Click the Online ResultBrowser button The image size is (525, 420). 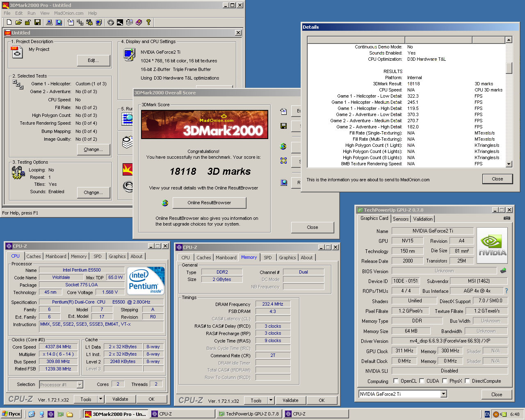point(209,203)
